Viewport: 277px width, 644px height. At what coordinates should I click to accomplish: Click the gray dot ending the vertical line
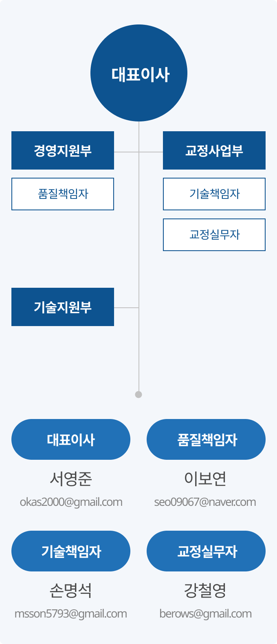coord(138,395)
